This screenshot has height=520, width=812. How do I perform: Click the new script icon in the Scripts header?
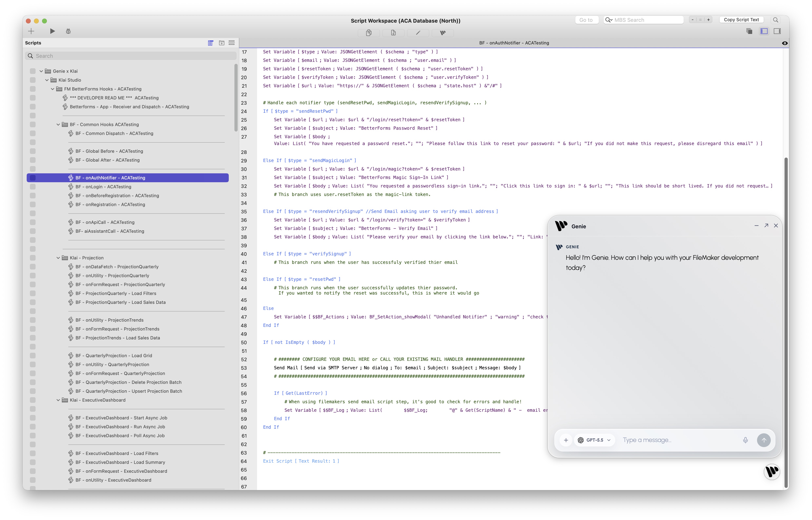[x=210, y=43]
